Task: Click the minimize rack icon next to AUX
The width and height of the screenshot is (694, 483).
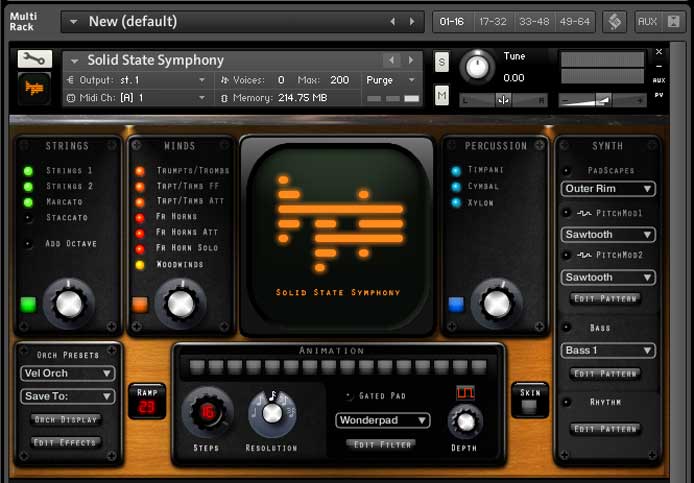Action: click(x=673, y=22)
